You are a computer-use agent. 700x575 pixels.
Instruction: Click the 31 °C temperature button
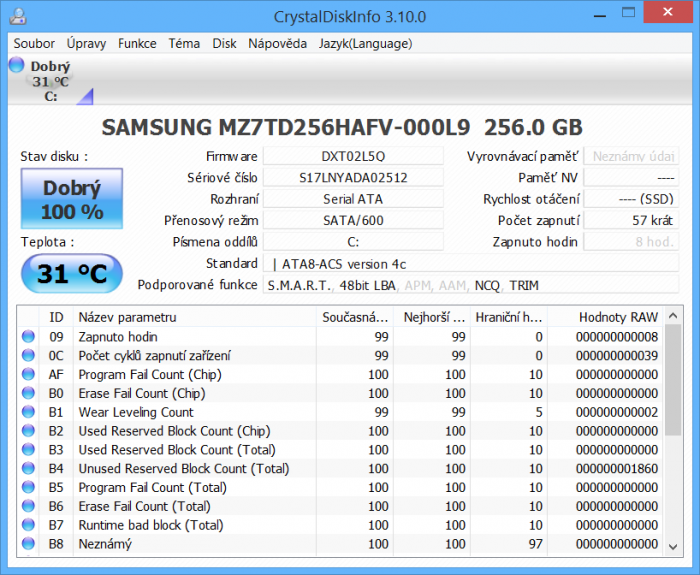coord(72,274)
